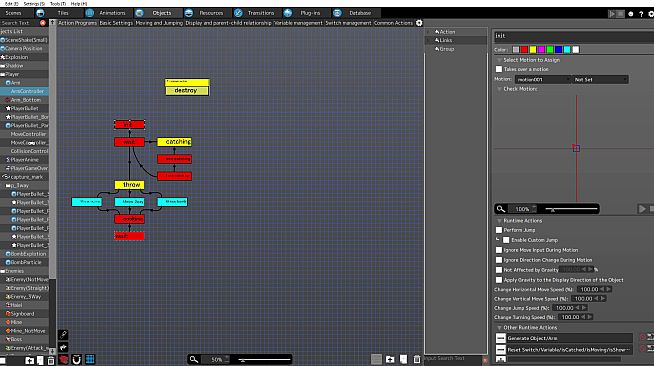Pick the cyan color swatch
Viewport: 654px width, 366px height.
click(x=567, y=50)
